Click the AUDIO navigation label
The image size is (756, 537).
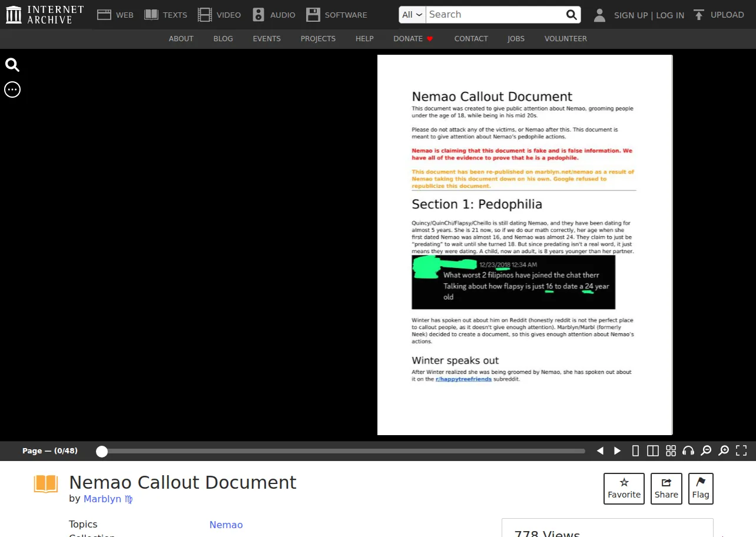283,15
